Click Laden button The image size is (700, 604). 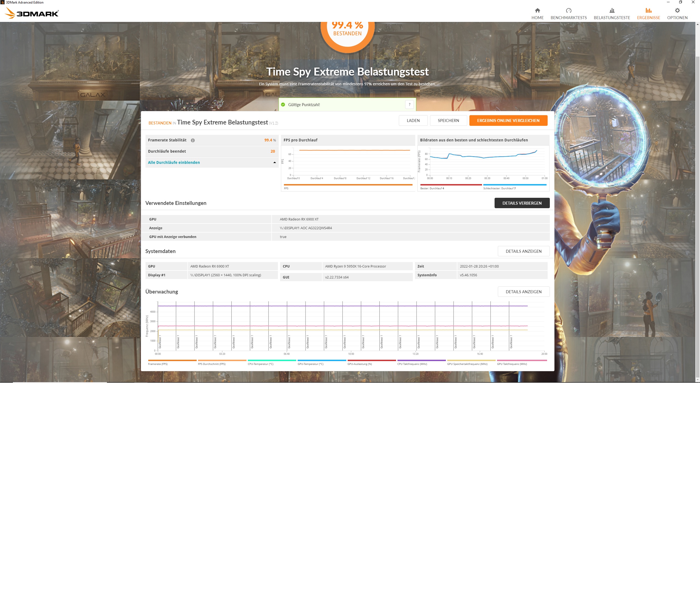click(413, 121)
